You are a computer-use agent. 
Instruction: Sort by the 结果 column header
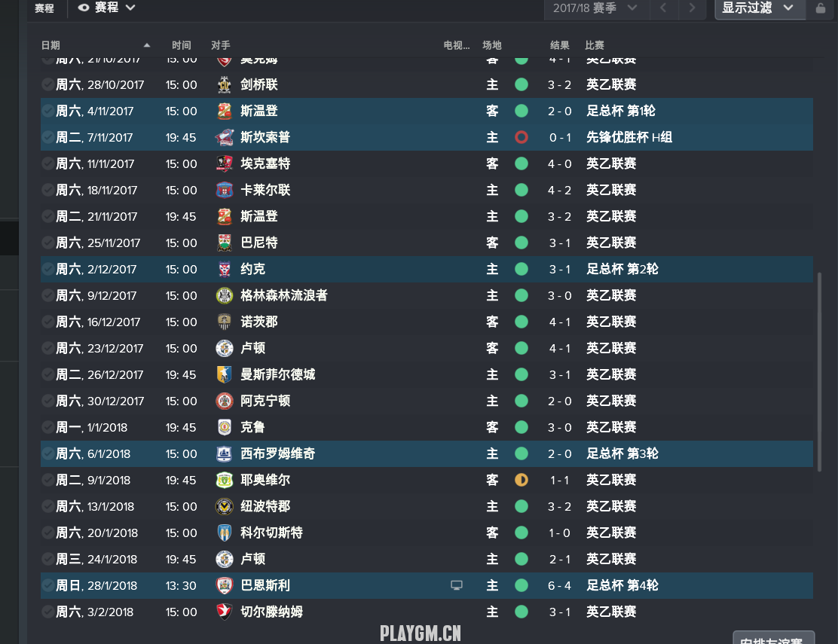point(560,45)
